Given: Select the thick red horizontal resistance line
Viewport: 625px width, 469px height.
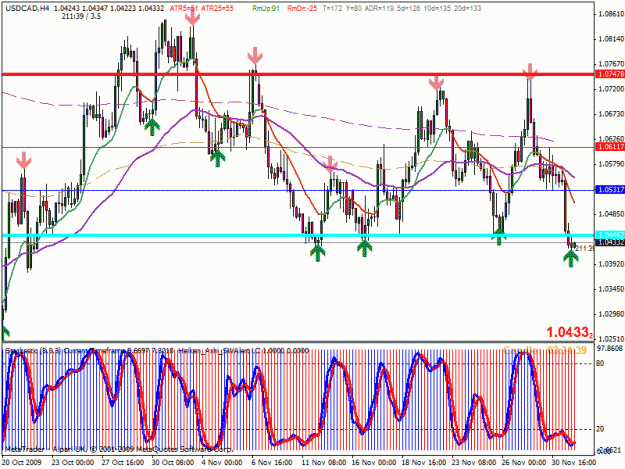Looking at the screenshot, I should [298, 75].
